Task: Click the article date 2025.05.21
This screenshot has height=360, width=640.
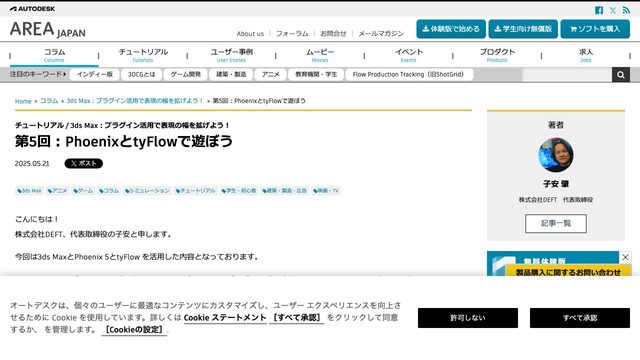Action: coord(32,164)
